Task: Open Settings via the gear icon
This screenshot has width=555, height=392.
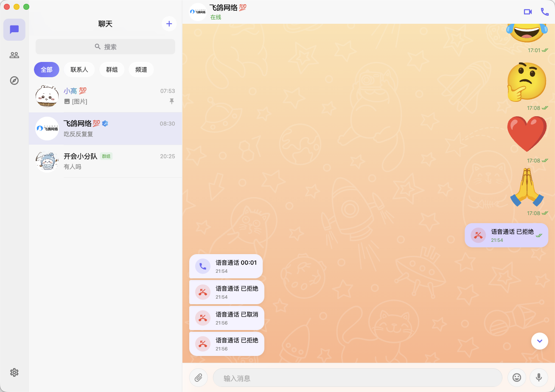Action: (14, 372)
